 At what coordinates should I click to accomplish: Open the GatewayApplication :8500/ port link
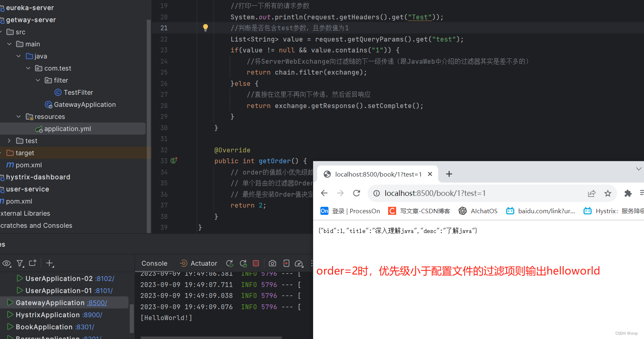click(97, 303)
